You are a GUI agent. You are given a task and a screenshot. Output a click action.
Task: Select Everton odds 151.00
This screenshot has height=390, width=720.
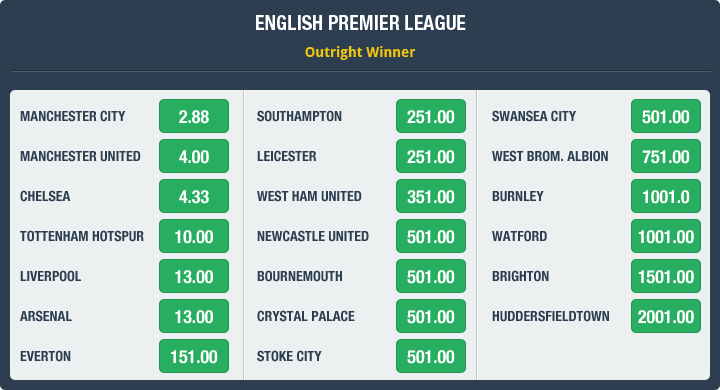[194, 356]
